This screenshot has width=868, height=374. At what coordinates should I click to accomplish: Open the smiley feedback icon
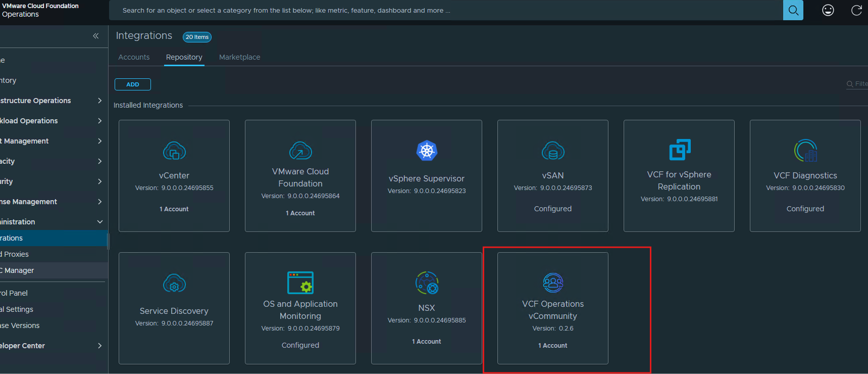(x=828, y=10)
